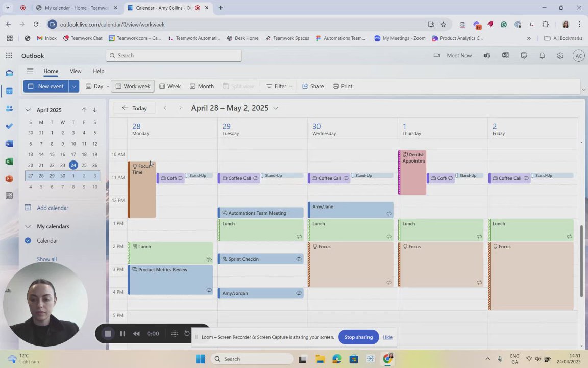
Task: Open Monday's Product Metrics Review event
Action: click(170, 280)
